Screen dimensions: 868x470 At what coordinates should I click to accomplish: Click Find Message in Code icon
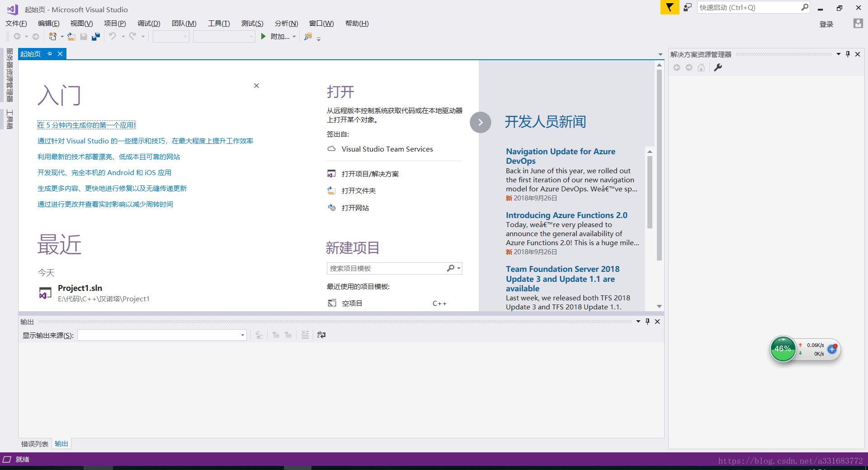[259, 335]
